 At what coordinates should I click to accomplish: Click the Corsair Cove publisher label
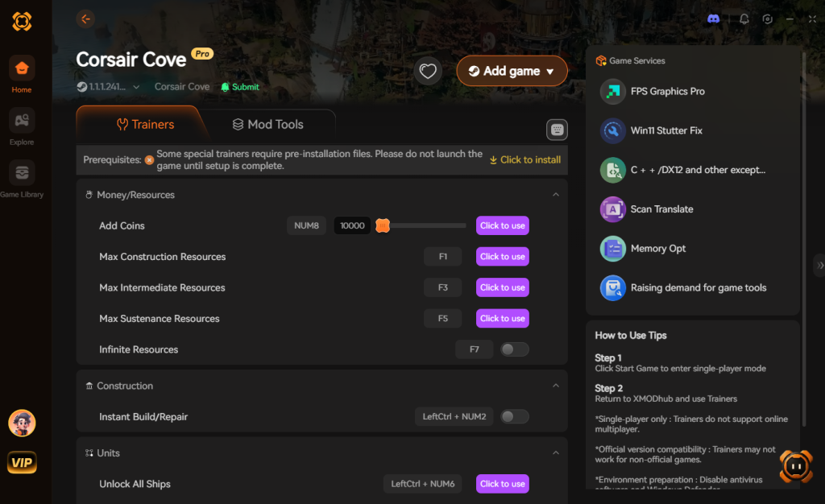pyautogui.click(x=182, y=87)
